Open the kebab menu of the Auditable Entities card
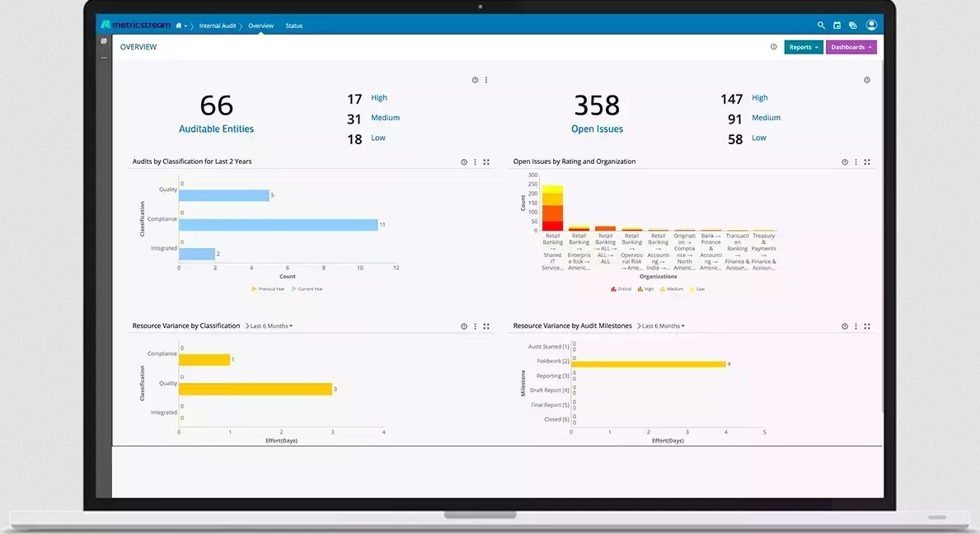This screenshot has height=534, width=980. [x=486, y=80]
